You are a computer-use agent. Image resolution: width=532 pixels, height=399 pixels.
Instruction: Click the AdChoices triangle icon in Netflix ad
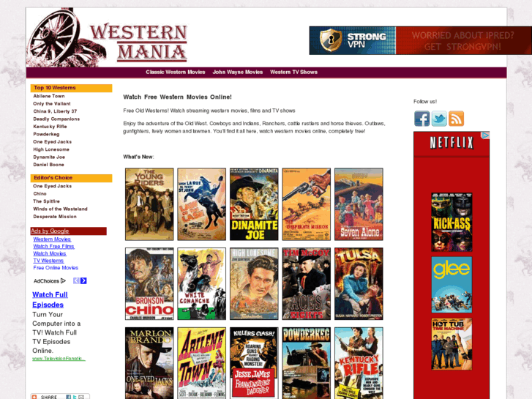[486, 135]
